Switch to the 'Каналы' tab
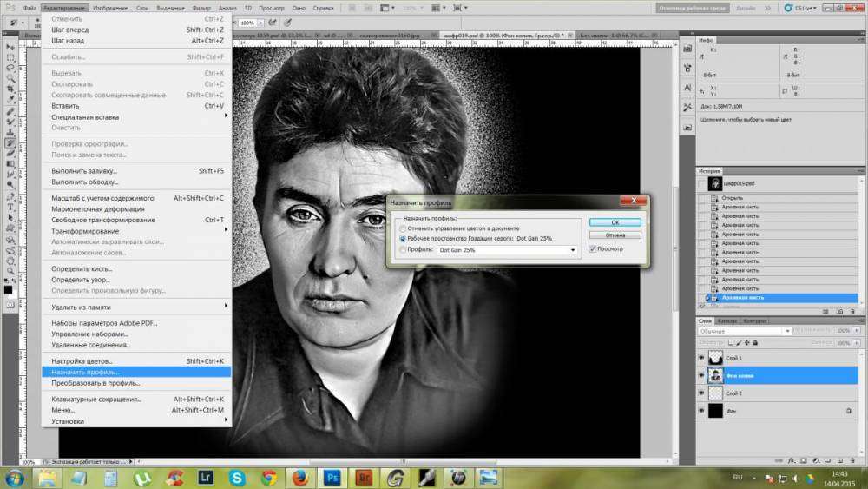 point(727,320)
